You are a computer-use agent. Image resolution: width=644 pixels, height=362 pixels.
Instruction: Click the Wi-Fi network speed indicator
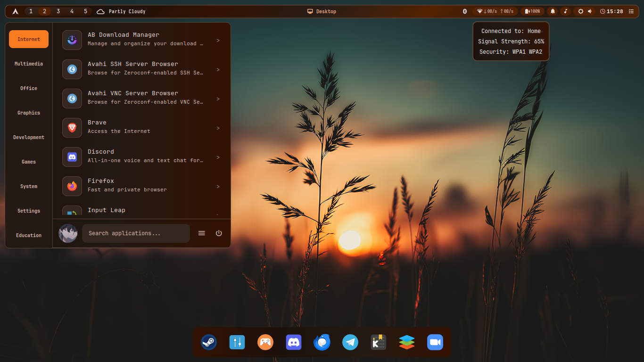click(x=495, y=11)
